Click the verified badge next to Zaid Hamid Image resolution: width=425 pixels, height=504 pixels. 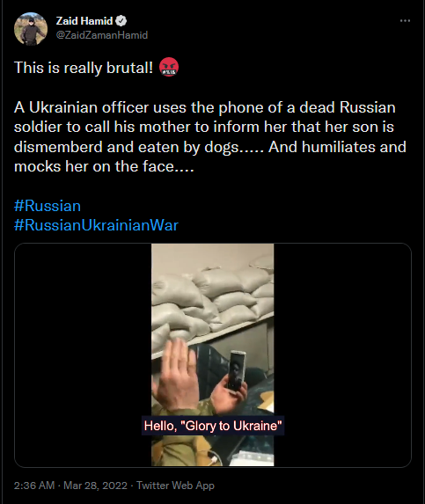[x=121, y=21]
